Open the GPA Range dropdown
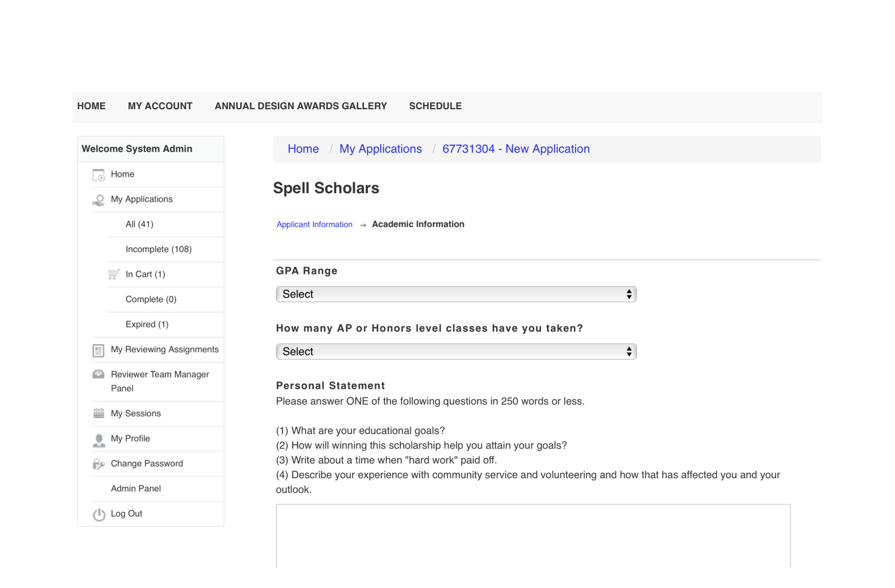895x588 pixels. coord(456,295)
